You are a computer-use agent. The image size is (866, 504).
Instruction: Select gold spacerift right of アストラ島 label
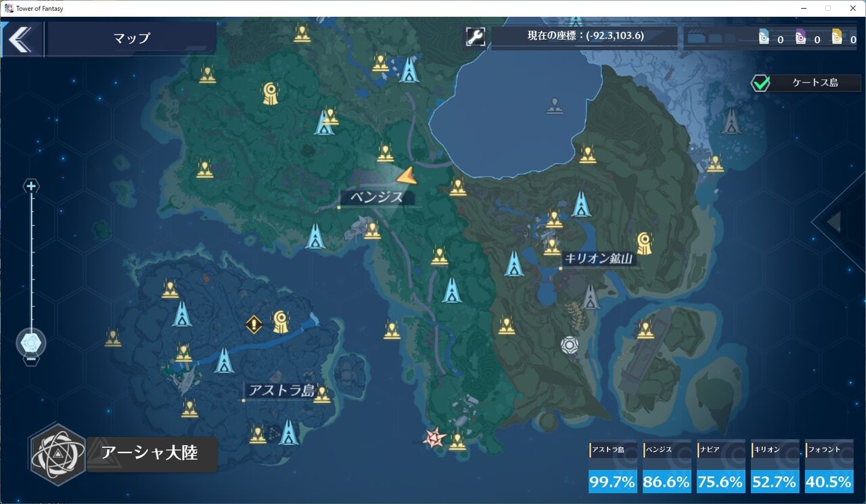point(322,394)
